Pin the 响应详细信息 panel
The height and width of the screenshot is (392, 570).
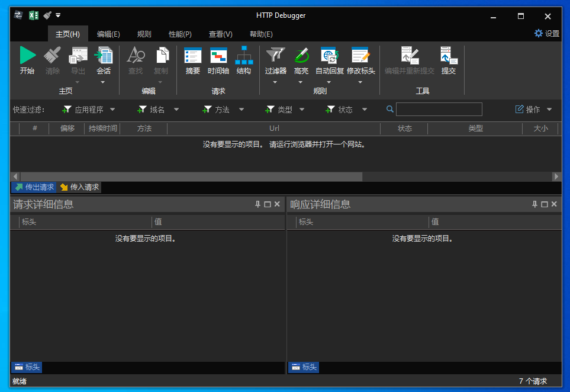(534, 204)
